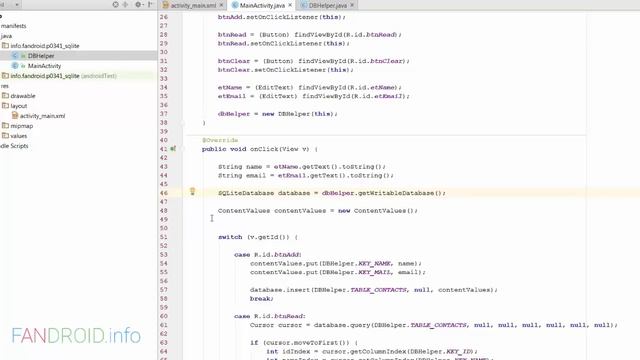640x360 pixels.
Task: Click database.insert call on line 57
Action: tap(373, 290)
